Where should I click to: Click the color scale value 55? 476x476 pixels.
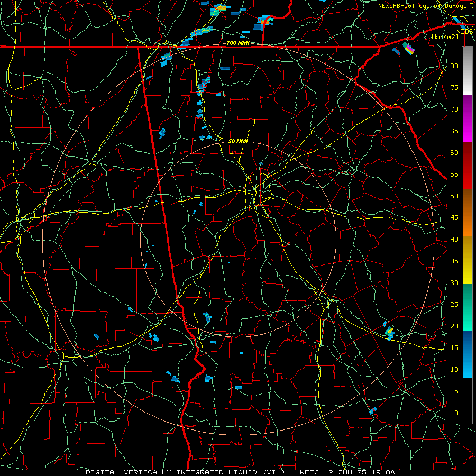tap(454, 174)
